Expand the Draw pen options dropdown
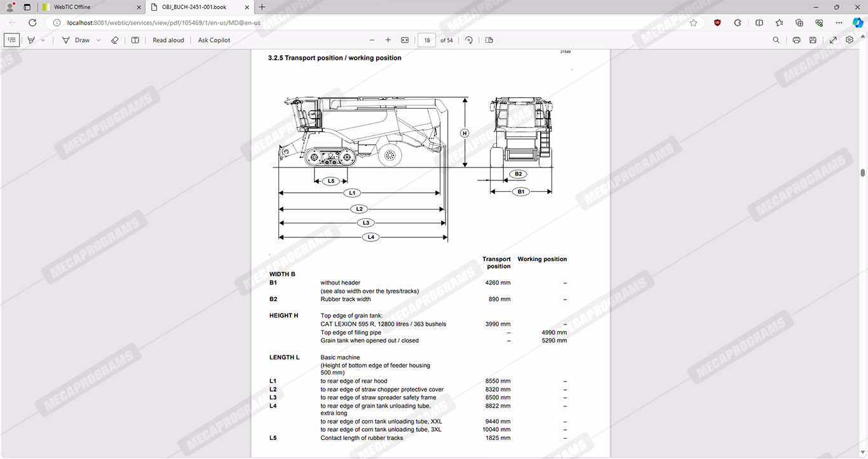 click(x=98, y=40)
